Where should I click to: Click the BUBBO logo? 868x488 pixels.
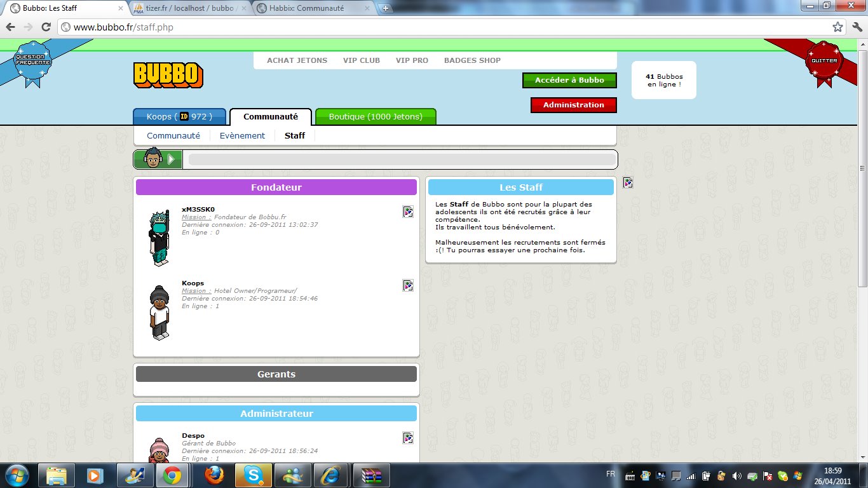pos(168,75)
